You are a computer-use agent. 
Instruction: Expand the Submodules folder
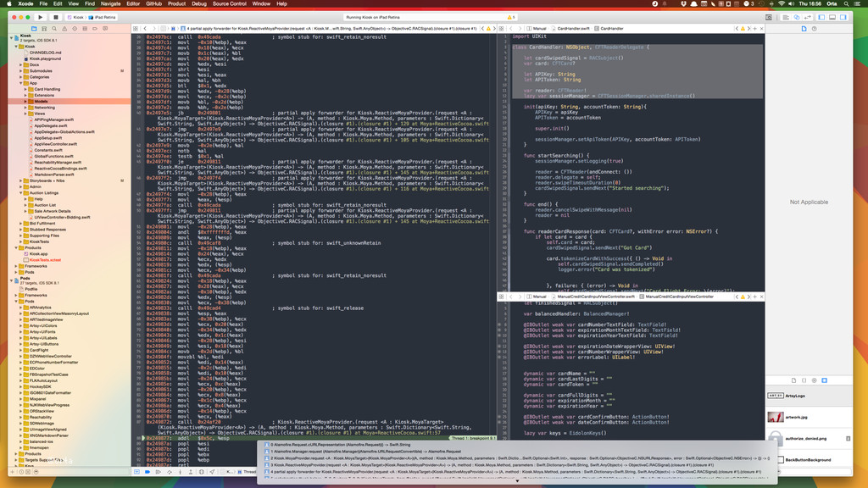click(20, 71)
